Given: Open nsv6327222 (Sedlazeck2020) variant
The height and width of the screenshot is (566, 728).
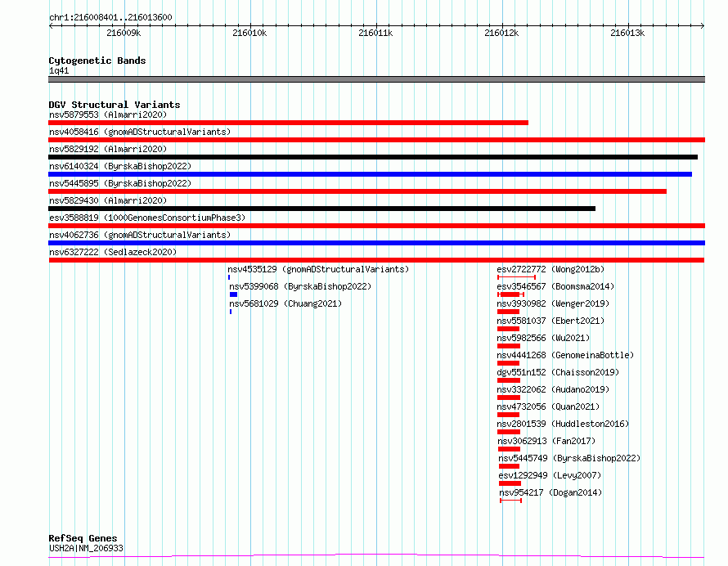Looking at the screenshot, I should pyautogui.click(x=113, y=252).
